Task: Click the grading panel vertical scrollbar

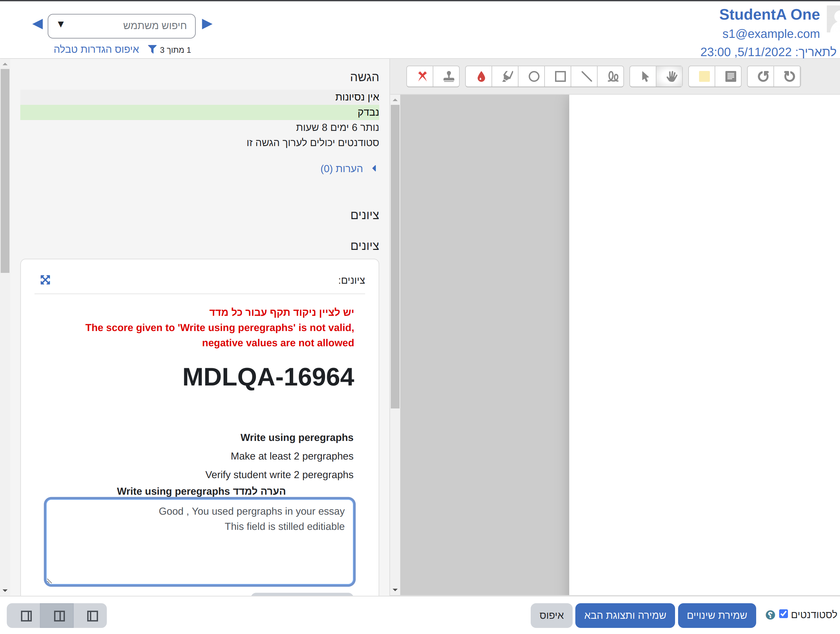Action: [x=5, y=171]
